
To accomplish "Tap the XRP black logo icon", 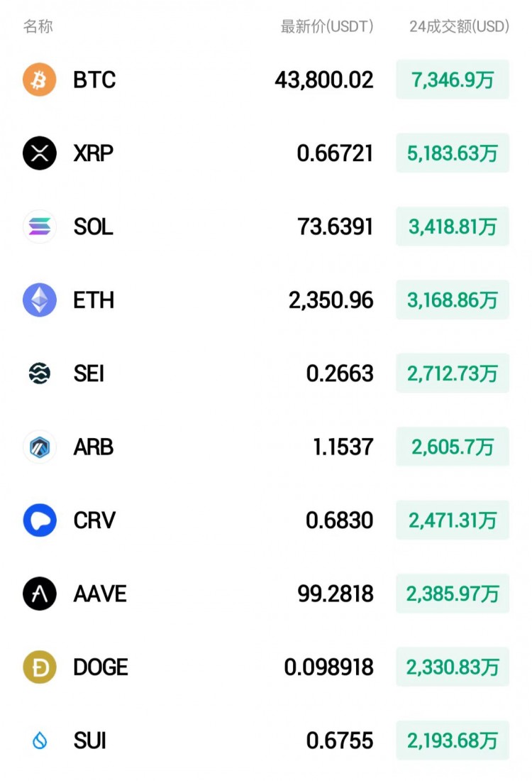I will [39, 153].
